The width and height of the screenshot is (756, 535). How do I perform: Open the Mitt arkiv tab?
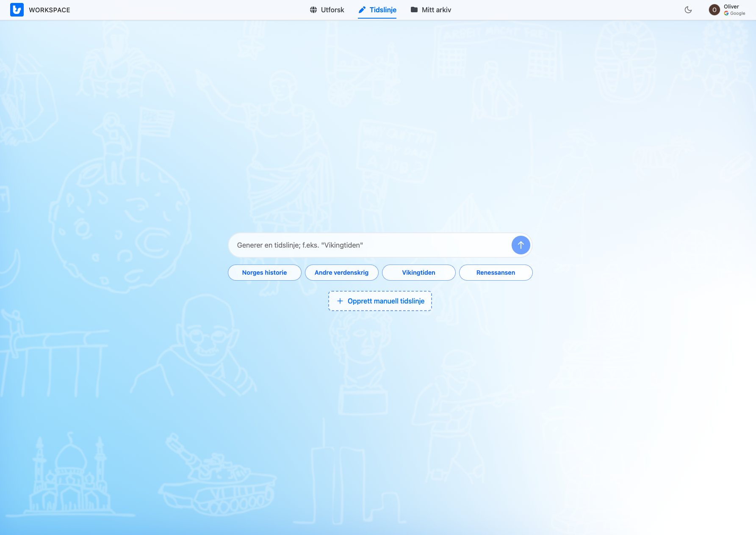click(436, 9)
